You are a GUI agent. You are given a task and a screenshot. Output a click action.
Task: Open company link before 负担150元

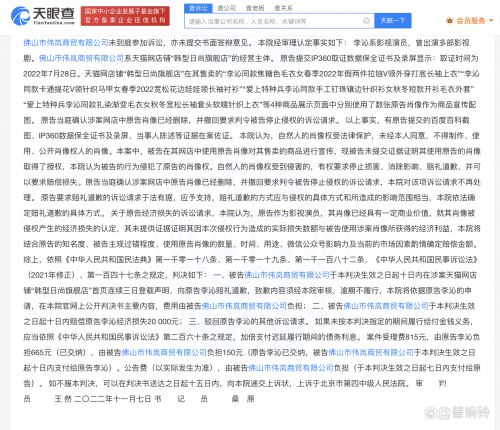pos(164,352)
